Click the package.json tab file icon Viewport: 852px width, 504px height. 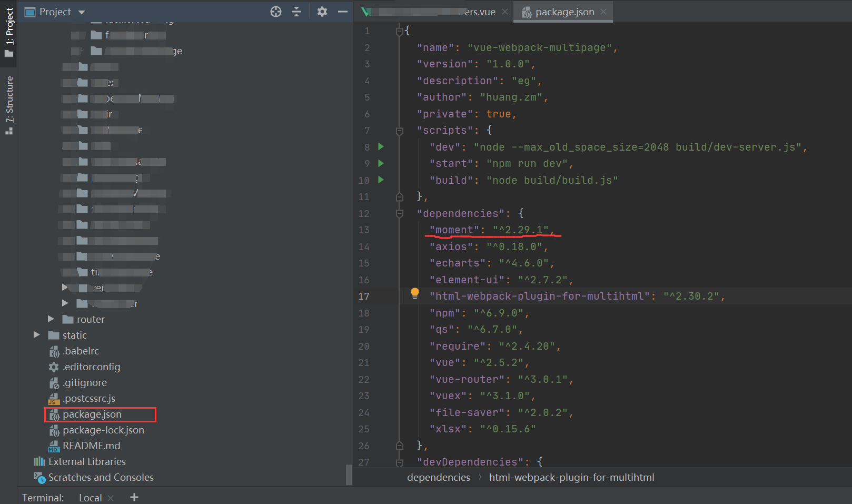pyautogui.click(x=527, y=12)
